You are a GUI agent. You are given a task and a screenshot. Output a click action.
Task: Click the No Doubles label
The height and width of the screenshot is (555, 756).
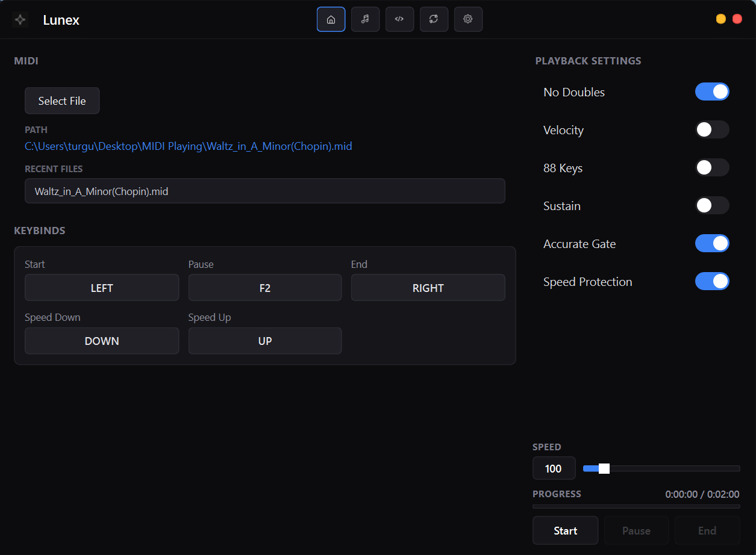(x=574, y=92)
